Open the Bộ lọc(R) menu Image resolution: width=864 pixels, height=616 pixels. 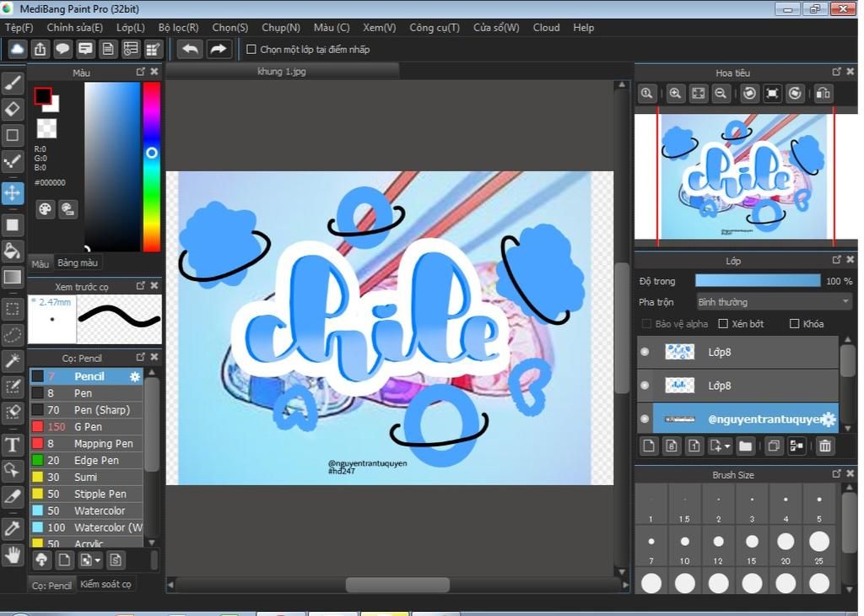point(178,28)
